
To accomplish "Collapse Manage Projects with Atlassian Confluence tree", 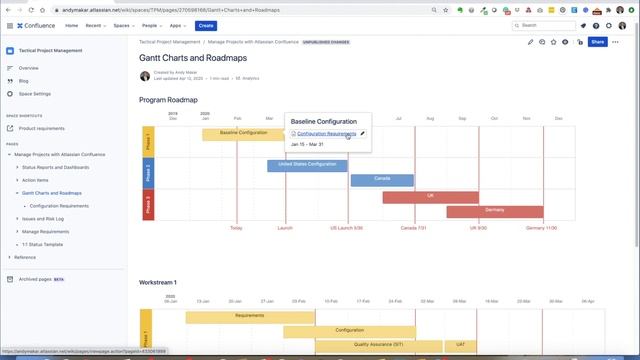I will (x=9, y=155).
